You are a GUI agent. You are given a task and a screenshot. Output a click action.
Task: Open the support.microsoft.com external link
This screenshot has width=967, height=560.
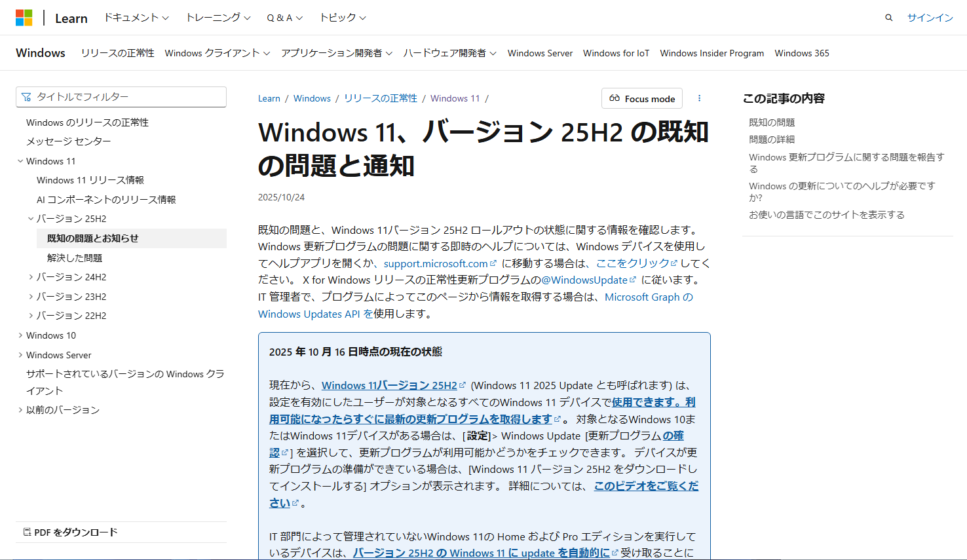point(436,263)
